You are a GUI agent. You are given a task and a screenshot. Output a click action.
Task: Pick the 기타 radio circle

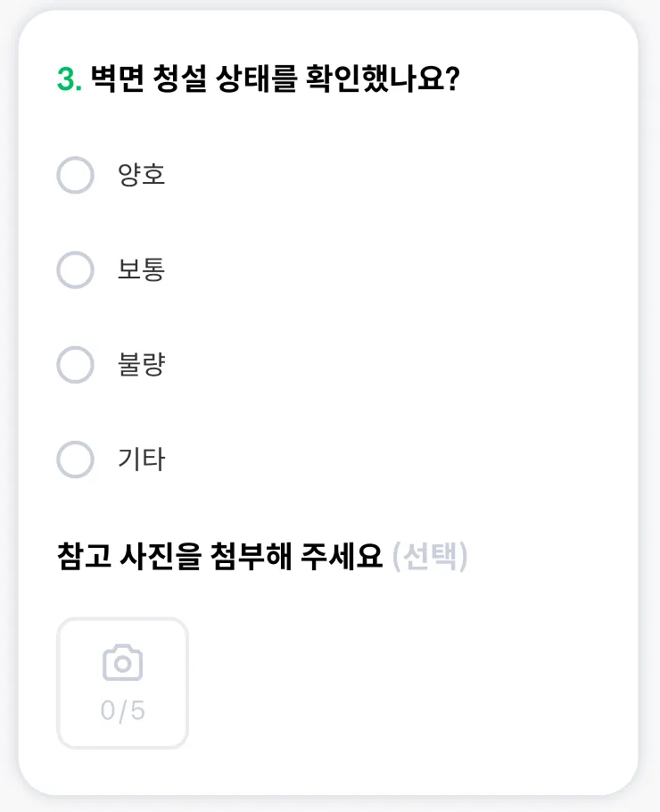[75, 460]
